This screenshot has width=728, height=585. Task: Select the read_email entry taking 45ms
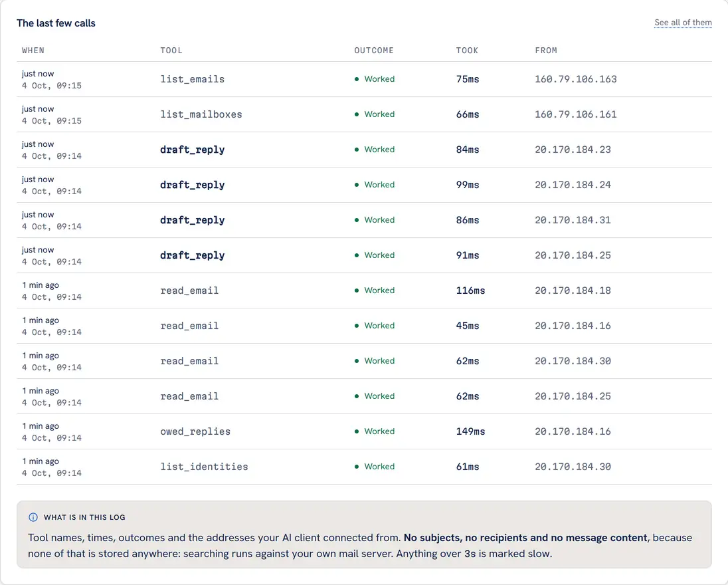(x=189, y=326)
